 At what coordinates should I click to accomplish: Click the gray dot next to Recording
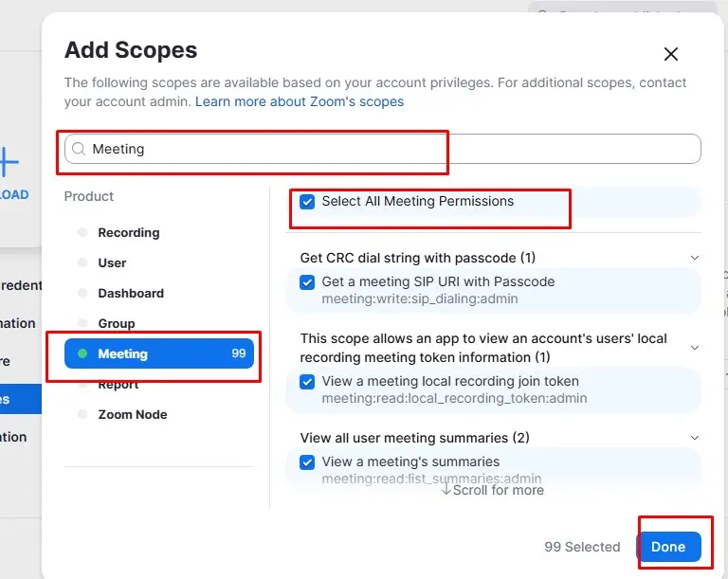(82, 232)
